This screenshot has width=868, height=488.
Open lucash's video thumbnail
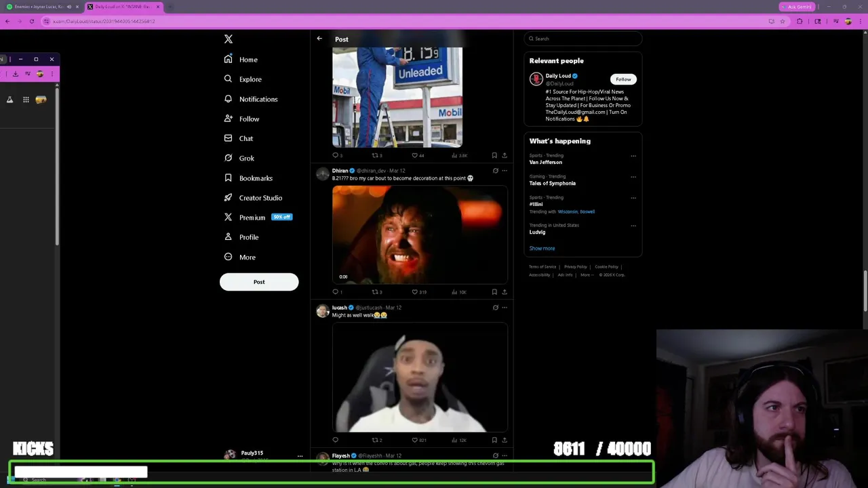(420, 378)
